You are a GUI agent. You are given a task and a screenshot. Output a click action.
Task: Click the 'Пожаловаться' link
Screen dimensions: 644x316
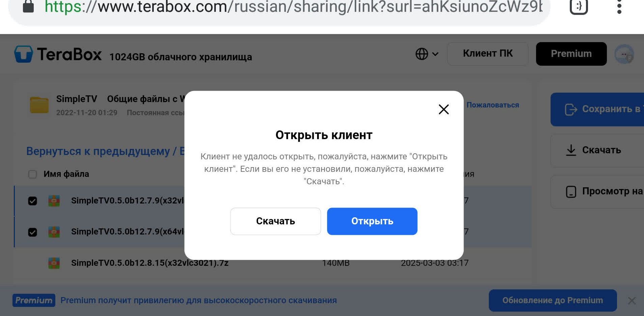pyautogui.click(x=493, y=105)
